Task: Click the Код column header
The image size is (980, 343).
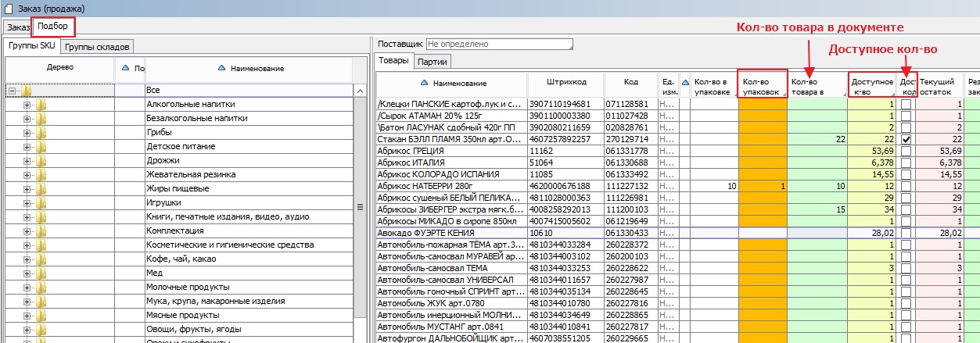Action: pos(630,82)
